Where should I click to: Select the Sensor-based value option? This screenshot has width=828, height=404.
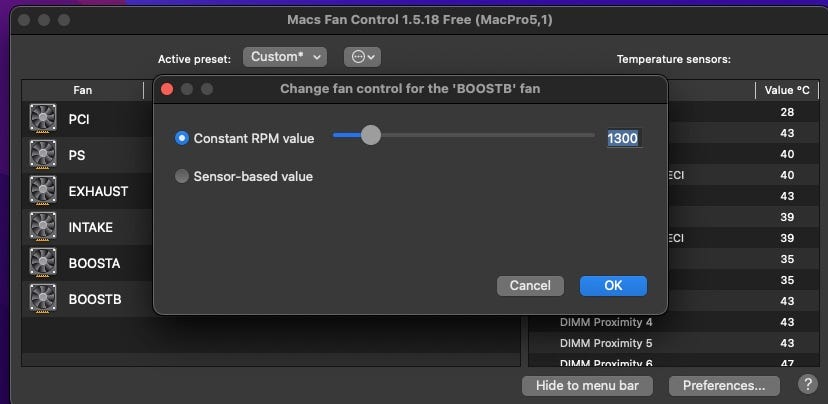coord(182,176)
